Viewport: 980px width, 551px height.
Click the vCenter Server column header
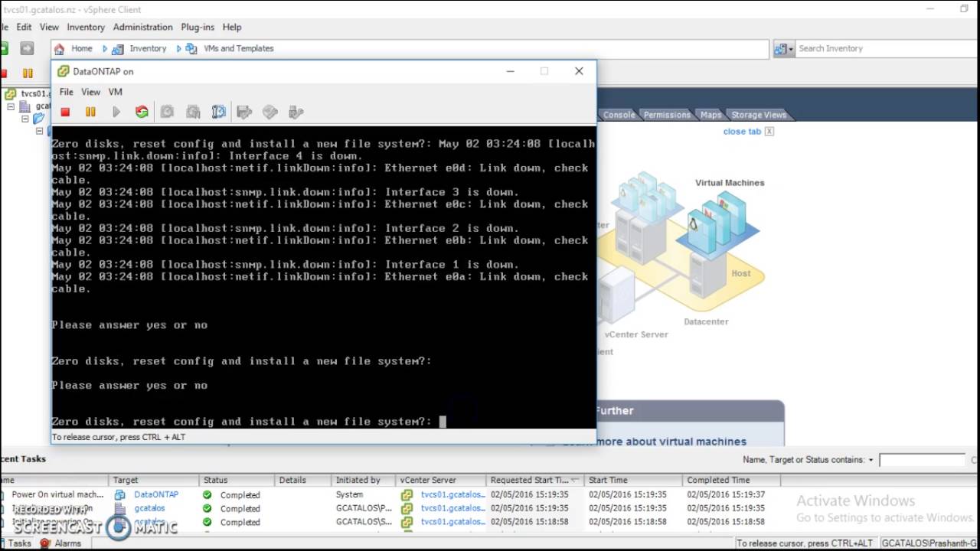tap(441, 481)
